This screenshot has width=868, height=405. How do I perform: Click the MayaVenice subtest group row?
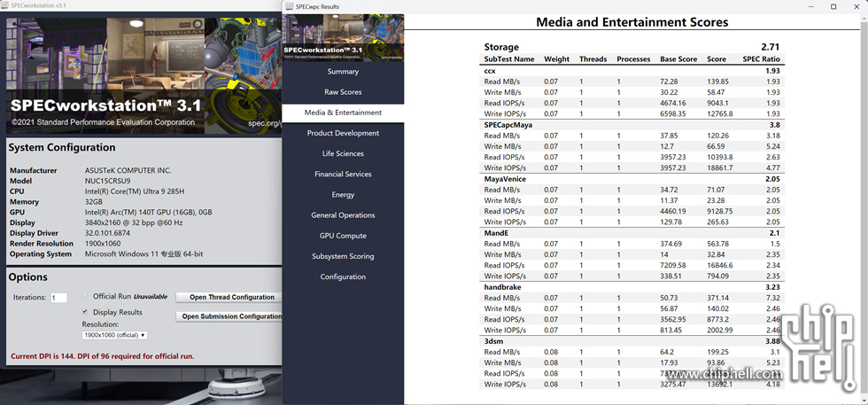[632, 179]
